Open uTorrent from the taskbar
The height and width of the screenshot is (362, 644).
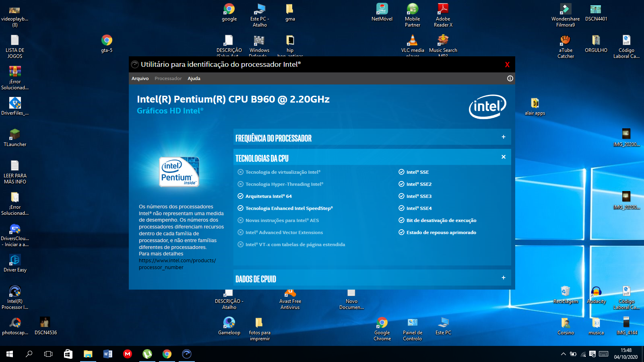click(x=147, y=354)
